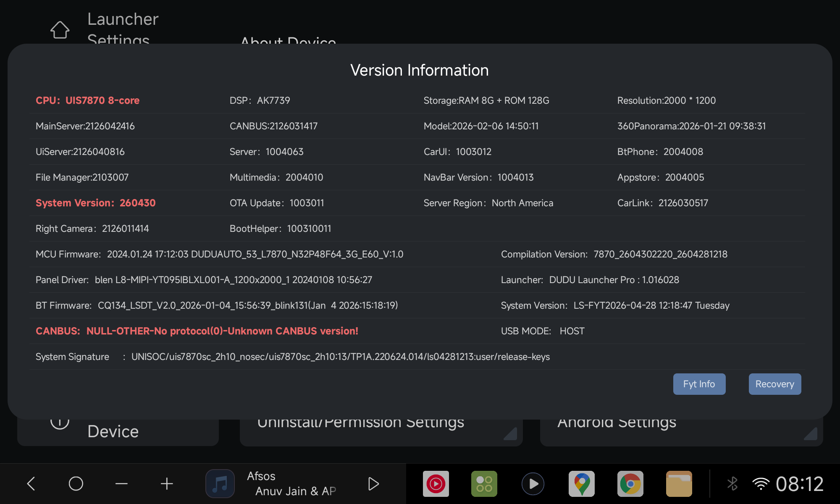Click MainServer:2126042416 entry
This screenshot has height=504, width=840.
tap(85, 126)
